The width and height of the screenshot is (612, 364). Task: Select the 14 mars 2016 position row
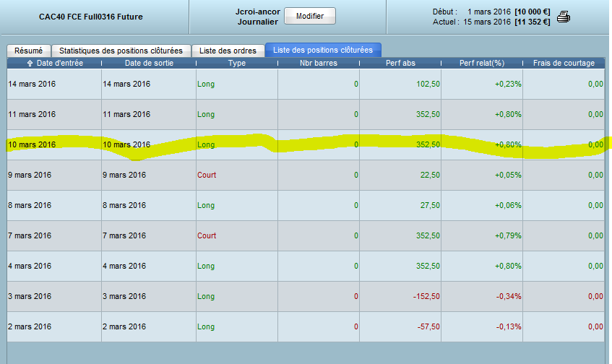[x=32, y=84]
